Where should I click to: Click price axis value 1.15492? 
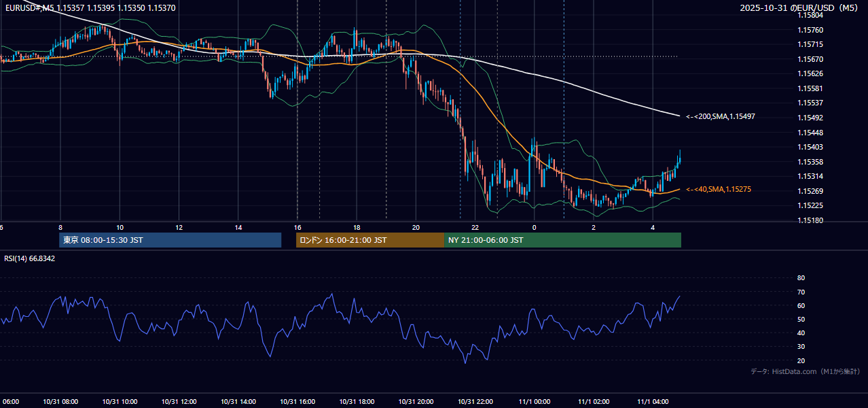pos(810,118)
